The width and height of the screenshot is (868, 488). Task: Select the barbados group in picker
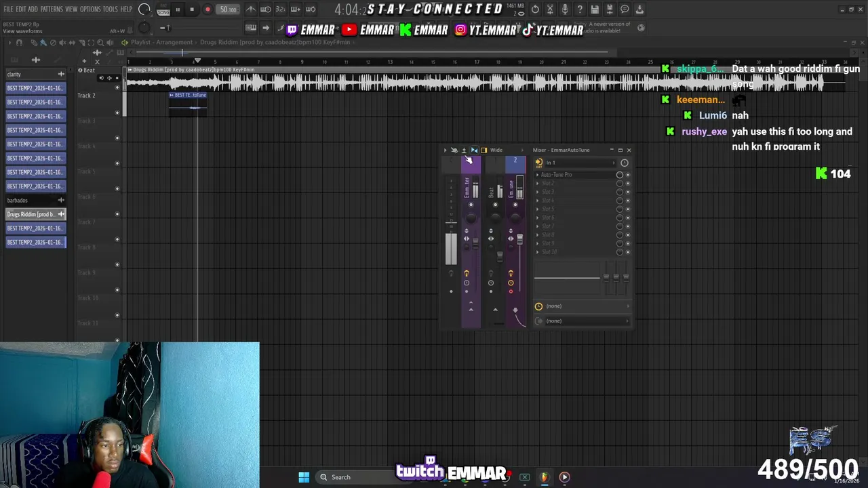[35, 200]
